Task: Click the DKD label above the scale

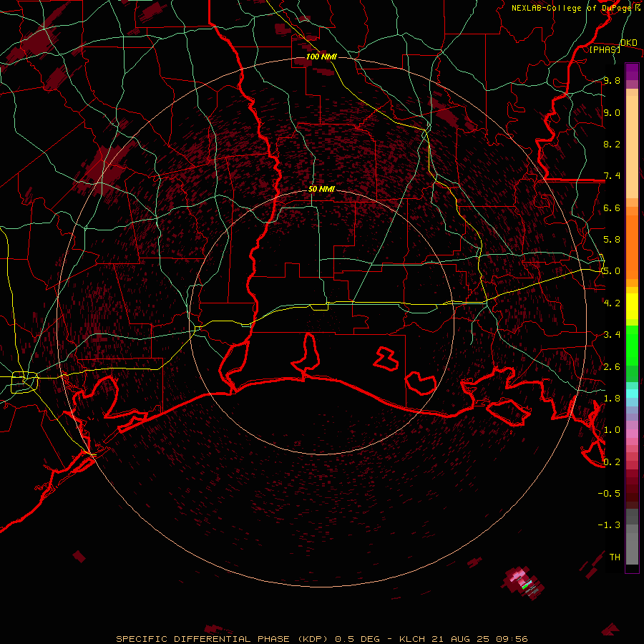Action: 628,43
